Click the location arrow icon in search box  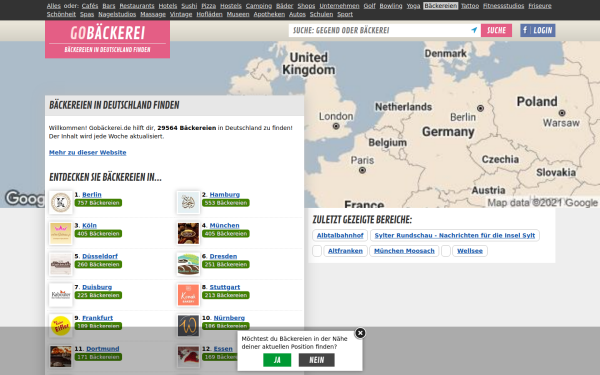click(474, 30)
